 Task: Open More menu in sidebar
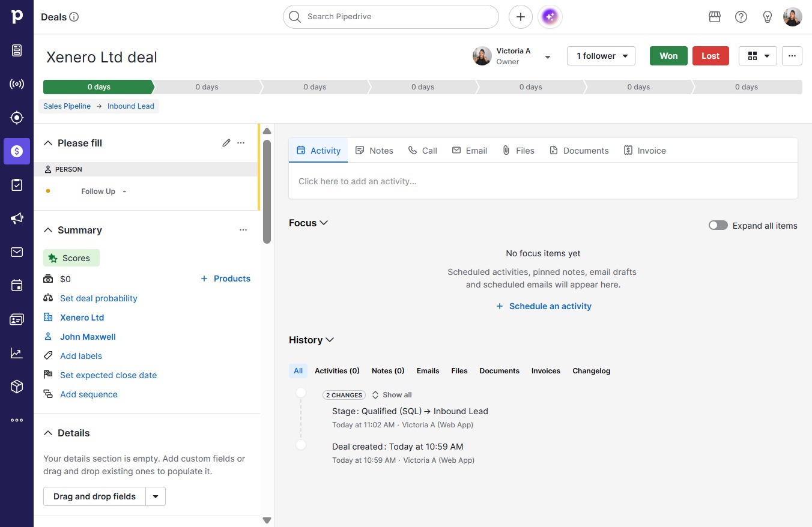(17, 420)
